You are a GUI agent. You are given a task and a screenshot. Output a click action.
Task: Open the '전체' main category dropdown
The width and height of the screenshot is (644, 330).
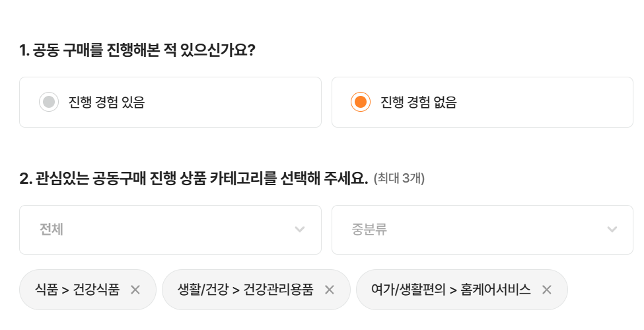coord(170,229)
